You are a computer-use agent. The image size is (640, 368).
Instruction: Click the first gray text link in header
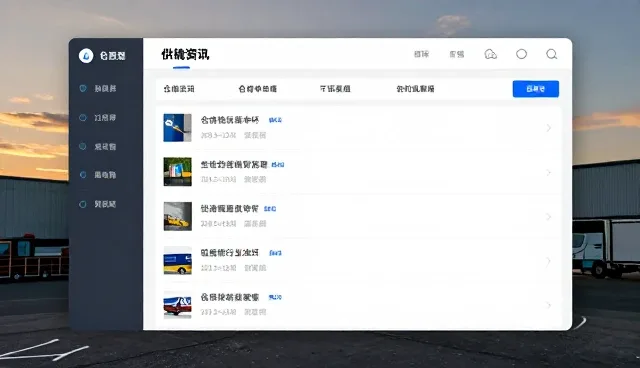tap(421, 54)
